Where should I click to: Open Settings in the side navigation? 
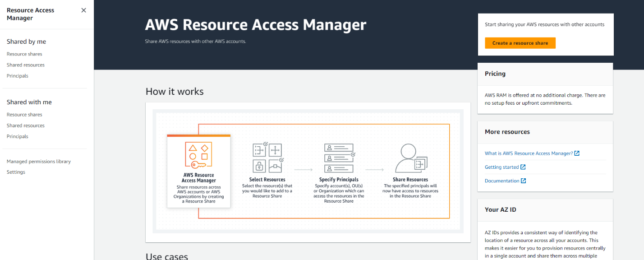[x=16, y=172]
